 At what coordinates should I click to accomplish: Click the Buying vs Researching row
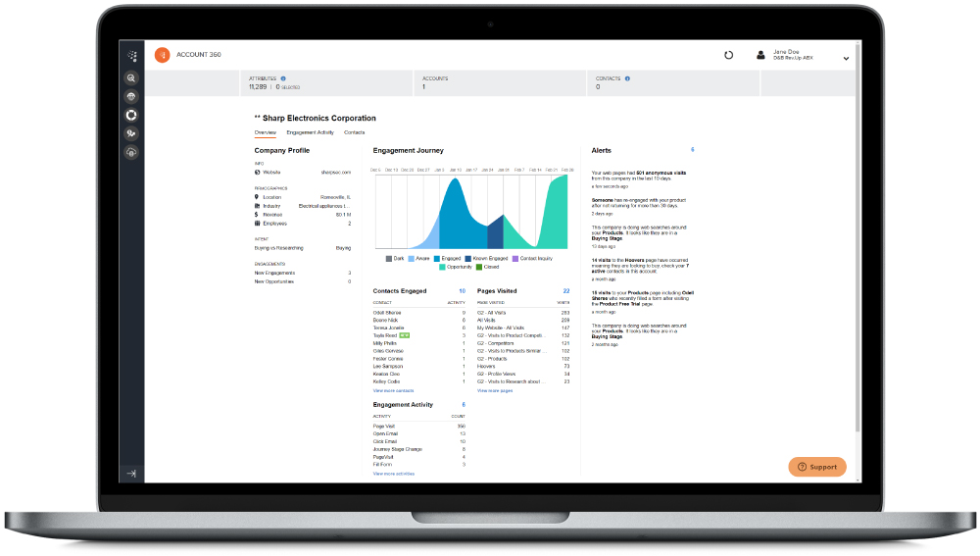tap(303, 248)
